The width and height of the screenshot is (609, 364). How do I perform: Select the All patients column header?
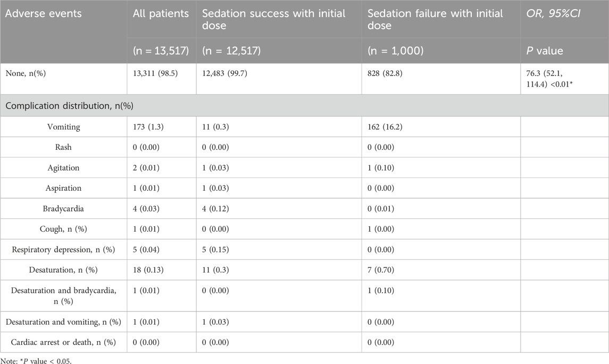[161, 14]
